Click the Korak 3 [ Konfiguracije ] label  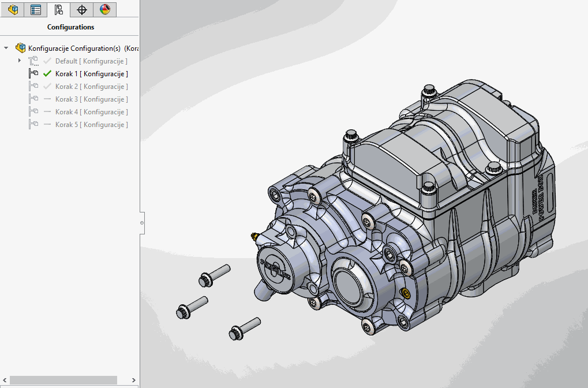point(91,99)
